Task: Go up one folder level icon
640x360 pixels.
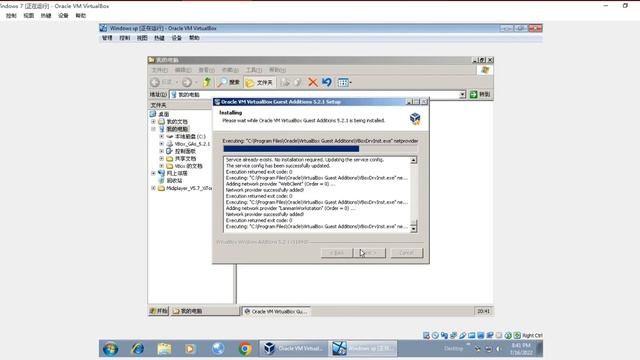Action: click(x=207, y=82)
